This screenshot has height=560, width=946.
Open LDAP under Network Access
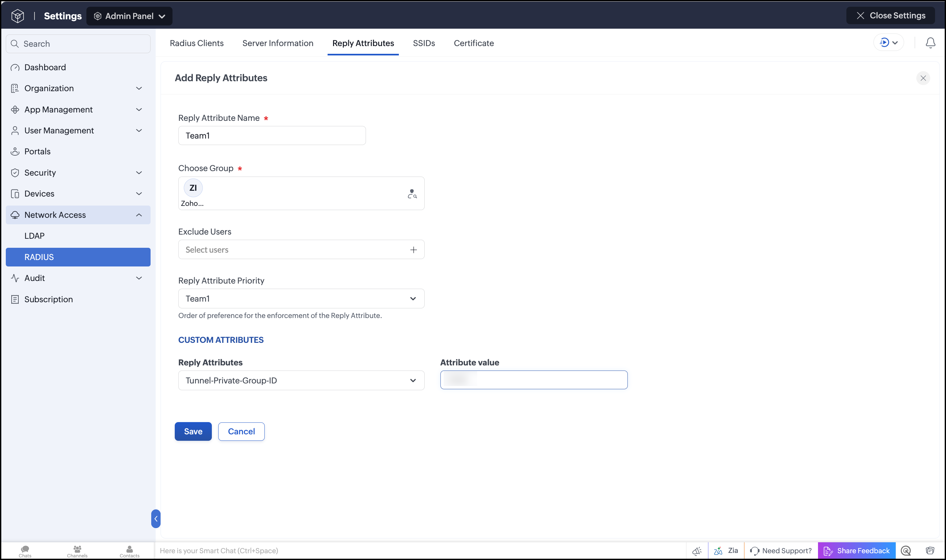[x=78, y=236]
